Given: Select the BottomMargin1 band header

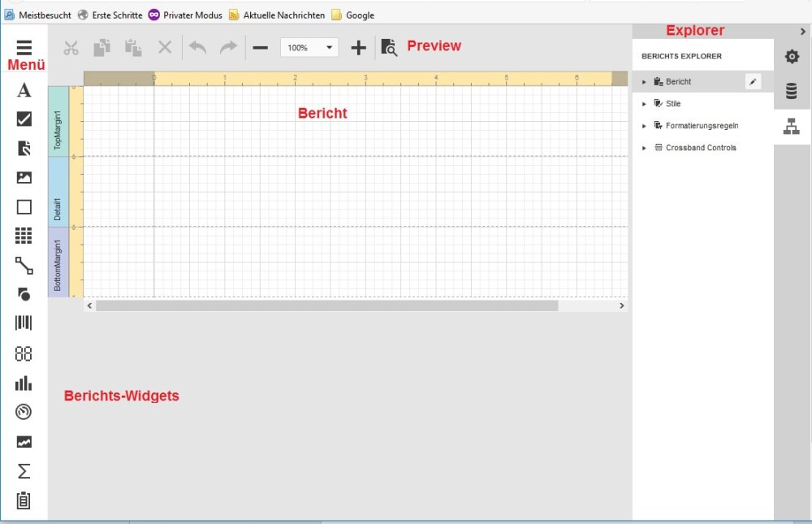Looking at the screenshot, I should click(58, 262).
